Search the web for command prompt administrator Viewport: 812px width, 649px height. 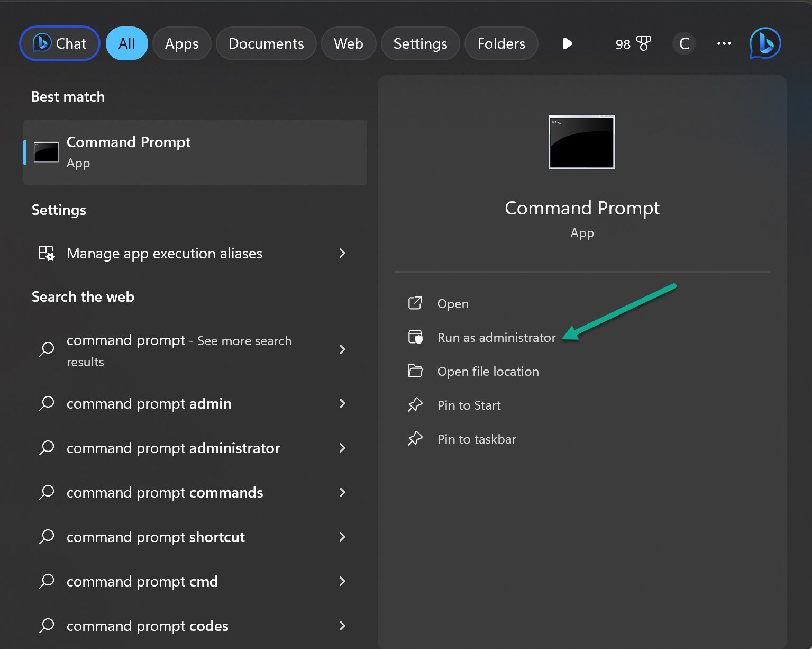195,448
